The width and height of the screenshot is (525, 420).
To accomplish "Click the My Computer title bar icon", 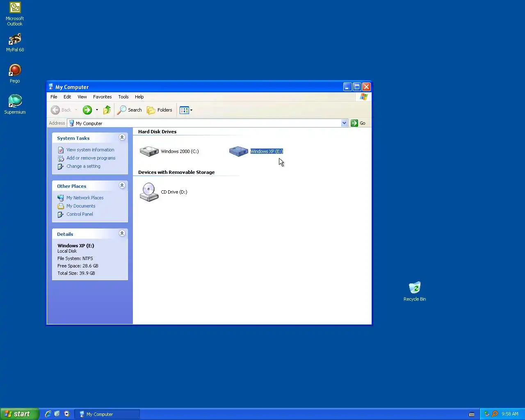I will pos(51,87).
